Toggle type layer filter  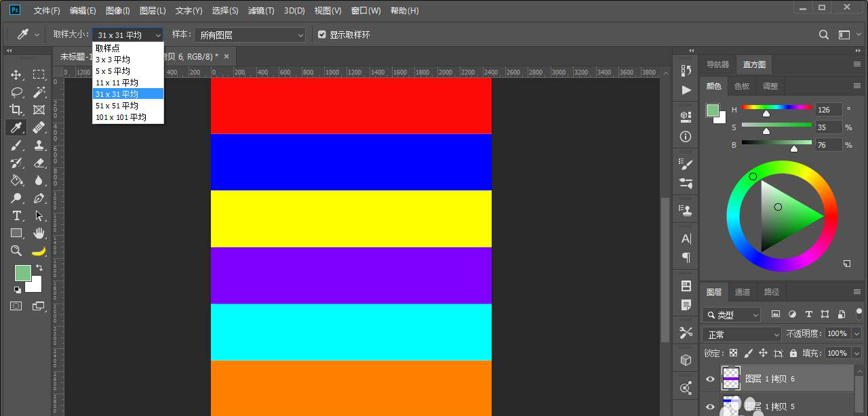808,314
